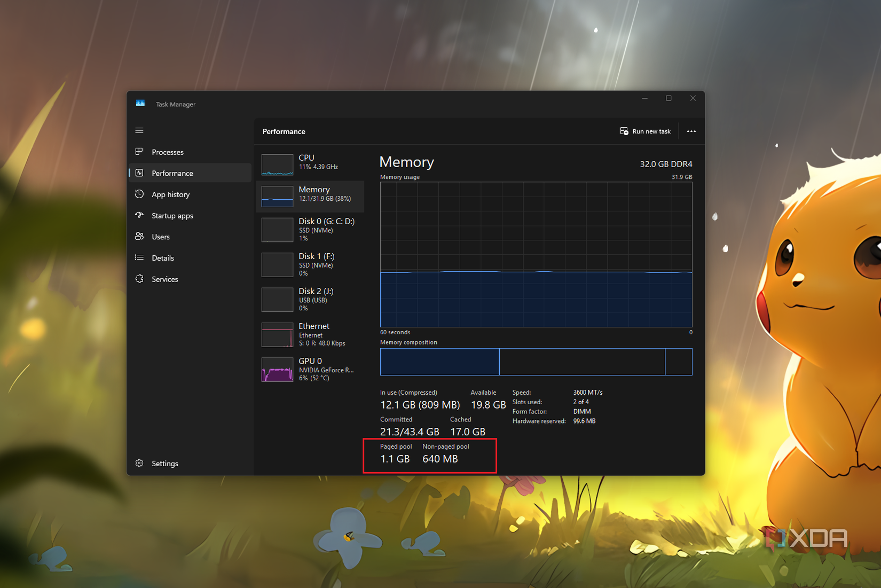Click the App history clock icon
The image size is (881, 588).
[139, 194]
